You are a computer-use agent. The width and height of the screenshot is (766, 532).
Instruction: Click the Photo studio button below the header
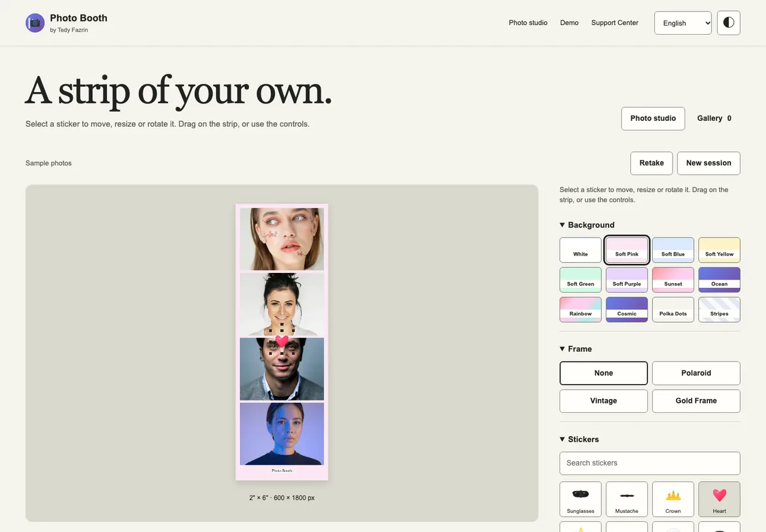coord(653,118)
